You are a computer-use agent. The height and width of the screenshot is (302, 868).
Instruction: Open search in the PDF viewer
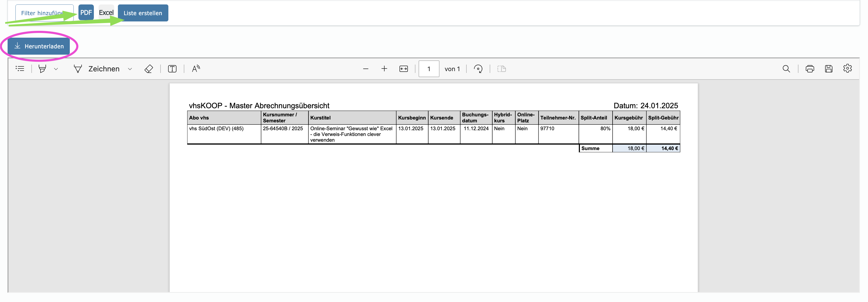point(786,69)
